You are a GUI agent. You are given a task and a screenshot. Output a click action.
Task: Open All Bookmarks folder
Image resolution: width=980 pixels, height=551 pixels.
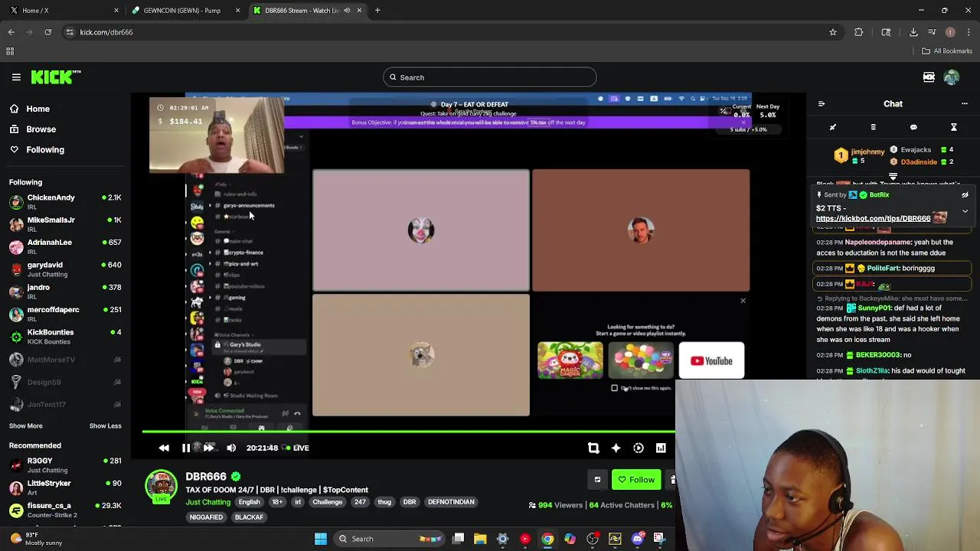click(x=947, y=51)
